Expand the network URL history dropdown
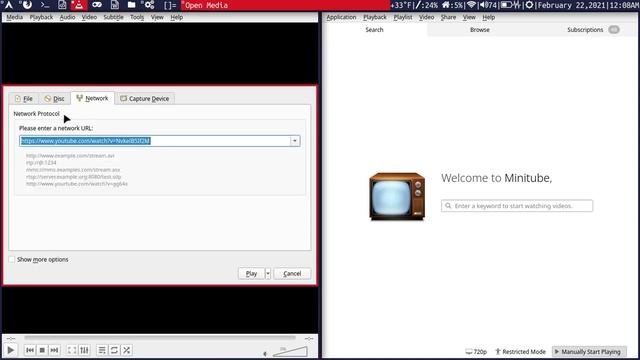 295,141
